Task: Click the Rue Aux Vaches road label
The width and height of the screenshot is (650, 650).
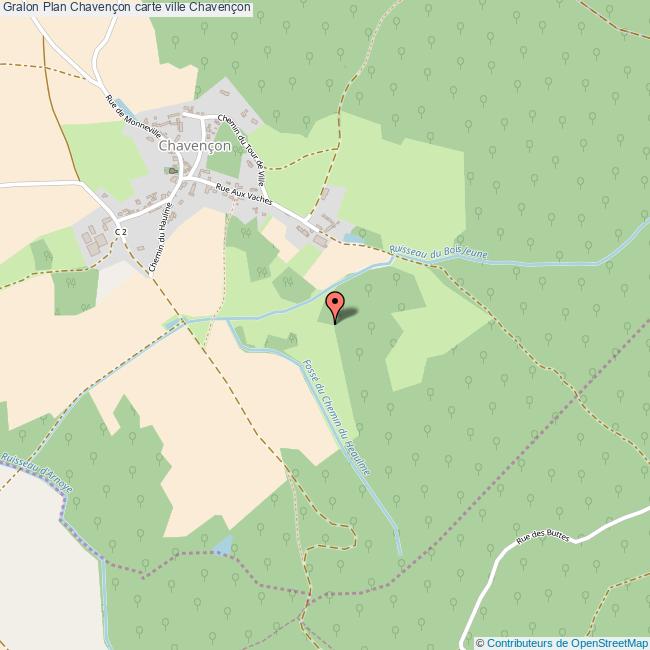Action: [x=244, y=194]
